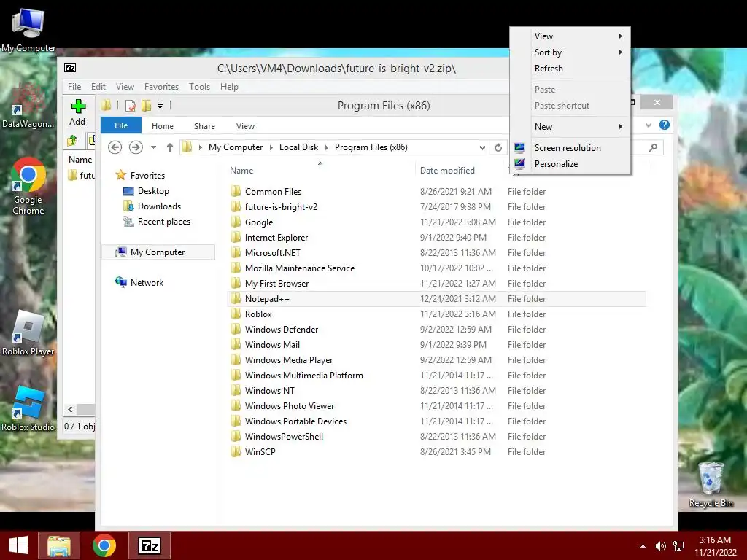The height and width of the screenshot is (560, 747).
Task: Click the volume speaker tray icon
Action: click(x=660, y=546)
